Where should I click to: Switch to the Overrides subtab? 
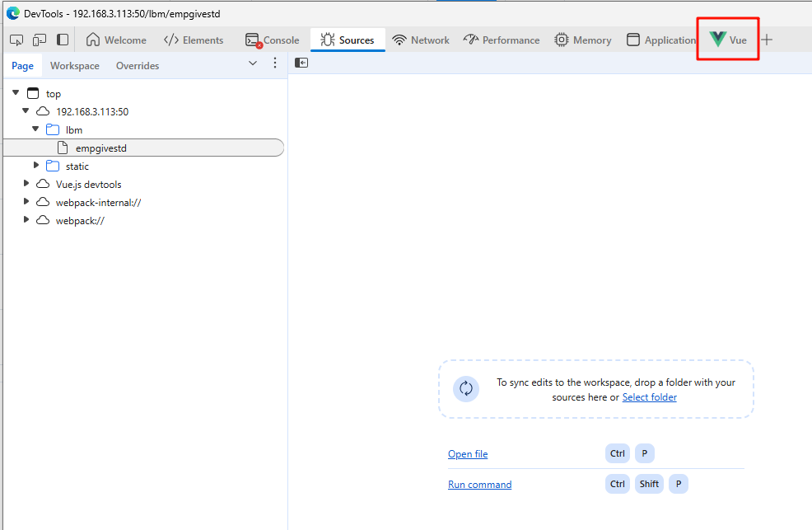[x=138, y=66]
